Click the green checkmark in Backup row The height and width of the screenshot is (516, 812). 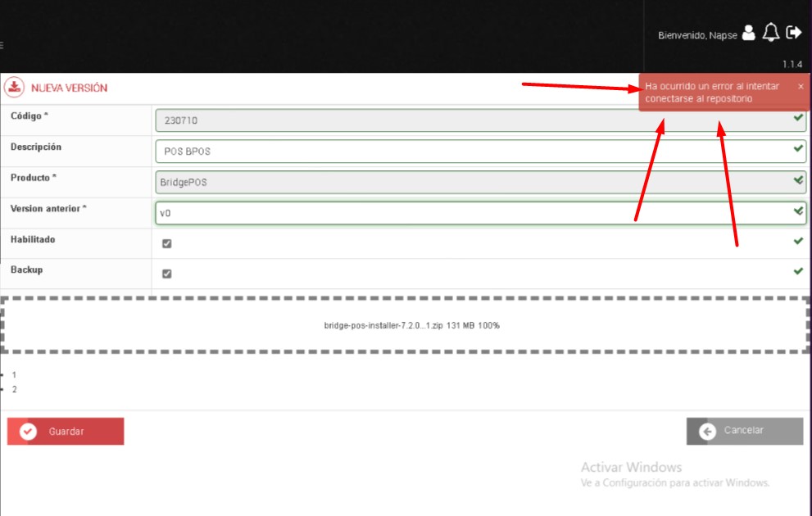[x=798, y=271]
